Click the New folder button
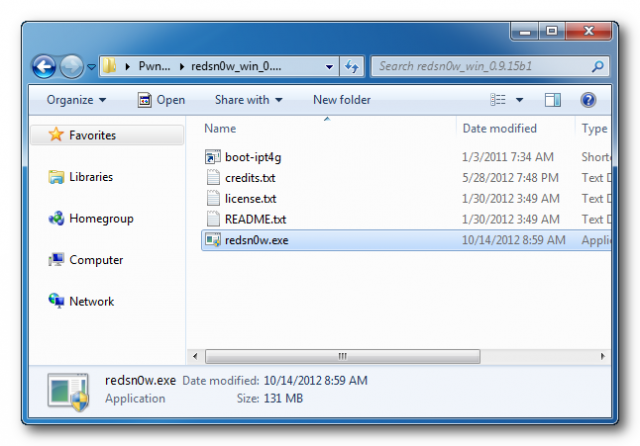Screen dimensions: 640x446 point(342,100)
